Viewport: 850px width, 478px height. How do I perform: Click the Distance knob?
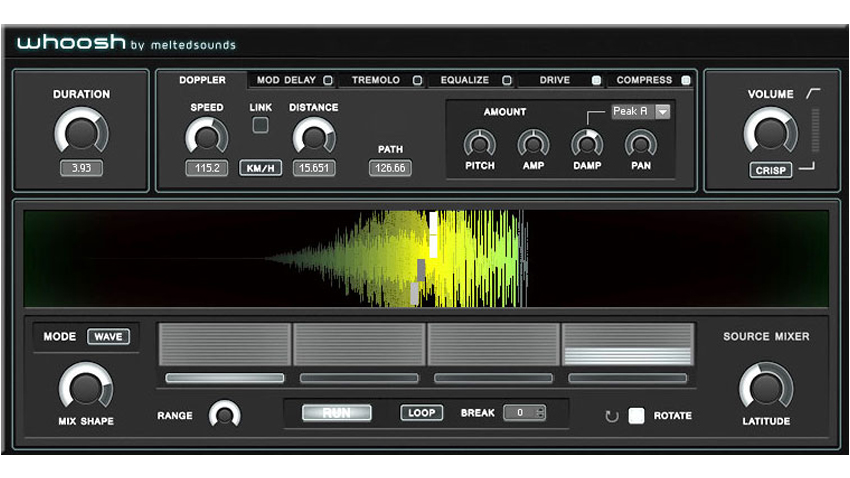point(314,137)
